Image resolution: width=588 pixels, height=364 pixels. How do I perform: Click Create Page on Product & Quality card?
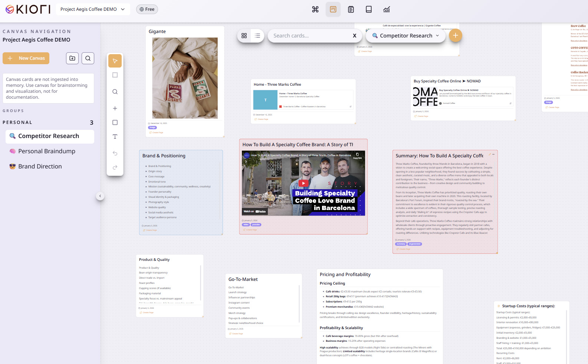pos(146,313)
